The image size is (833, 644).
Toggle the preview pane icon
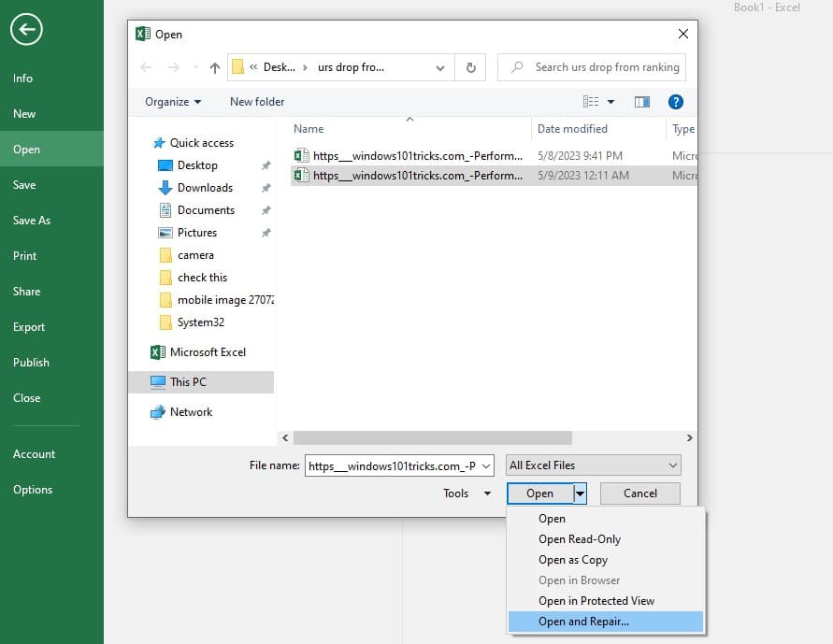click(641, 102)
